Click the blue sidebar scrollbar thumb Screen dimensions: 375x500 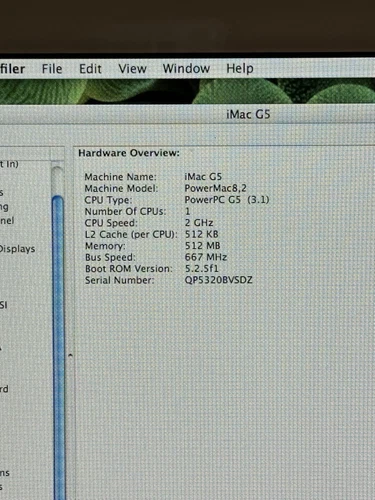click(x=58, y=347)
